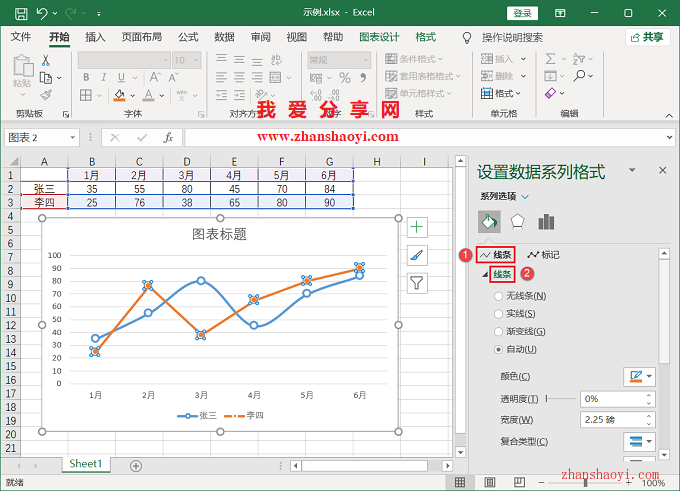Screen dimensions: 680x491
Task: Click the Percent Style icon
Action: point(345,78)
